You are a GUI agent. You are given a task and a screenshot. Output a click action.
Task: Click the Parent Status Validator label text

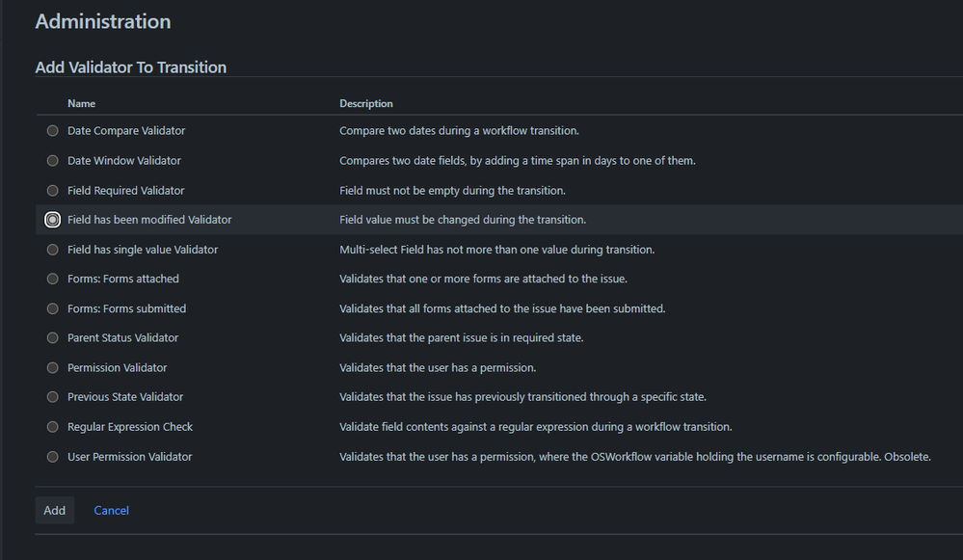click(122, 338)
